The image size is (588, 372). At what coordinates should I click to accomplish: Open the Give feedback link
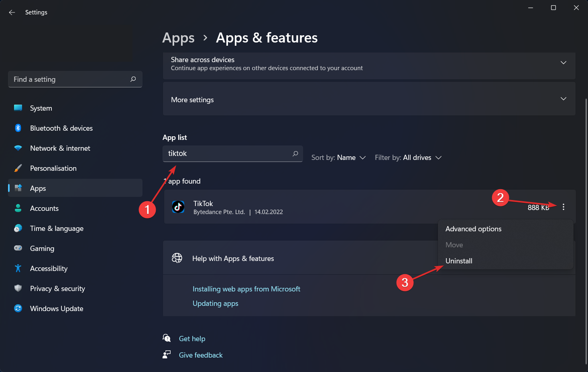[201, 355]
